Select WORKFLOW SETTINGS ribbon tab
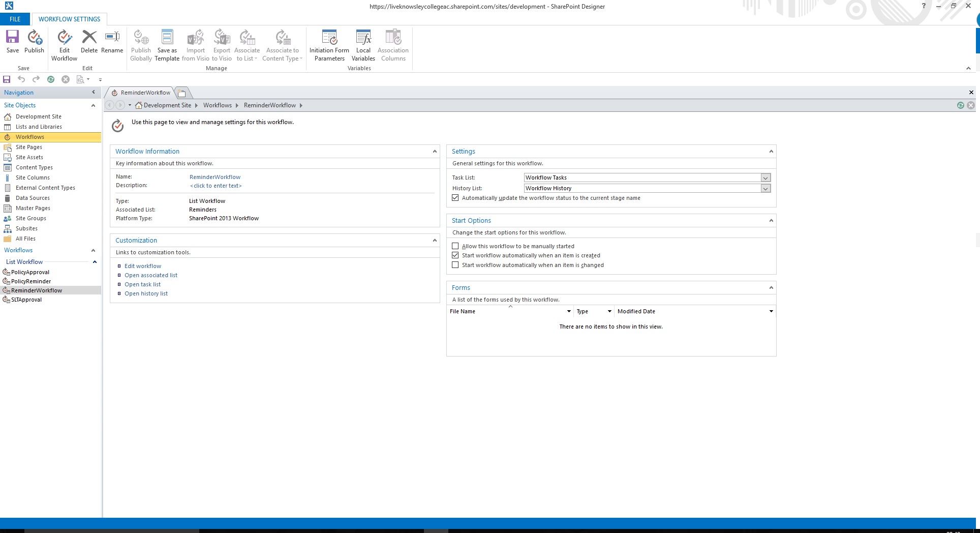 click(70, 19)
